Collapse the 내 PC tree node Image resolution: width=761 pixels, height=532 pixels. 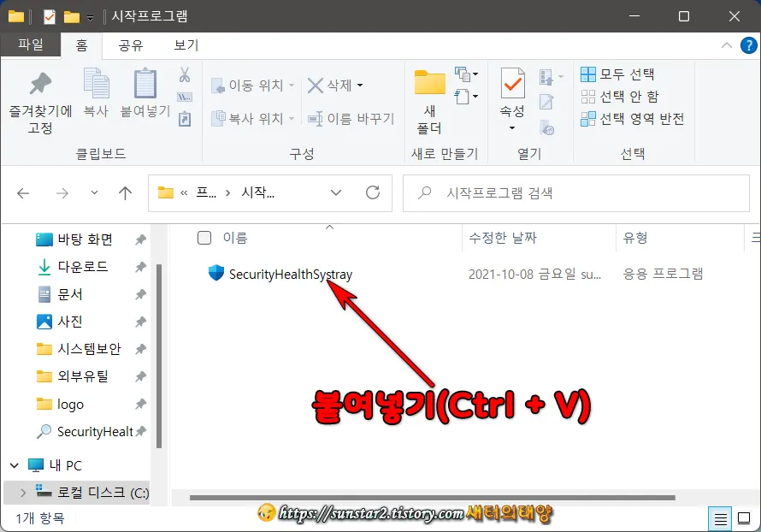(x=15, y=464)
